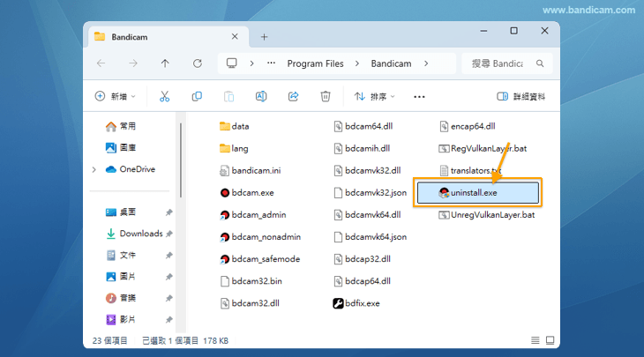Go forward with the right arrow
This screenshot has width=644, height=357.
tap(133, 63)
